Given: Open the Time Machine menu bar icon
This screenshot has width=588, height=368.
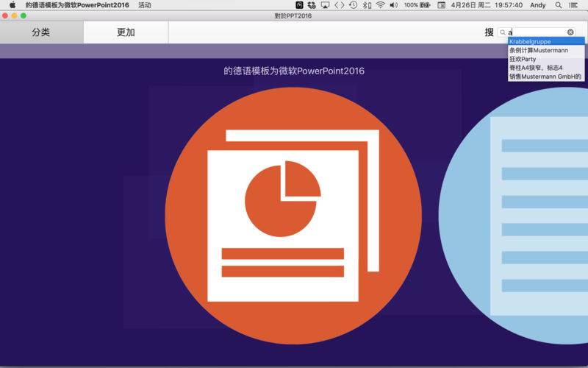Looking at the screenshot, I should coord(353,5).
